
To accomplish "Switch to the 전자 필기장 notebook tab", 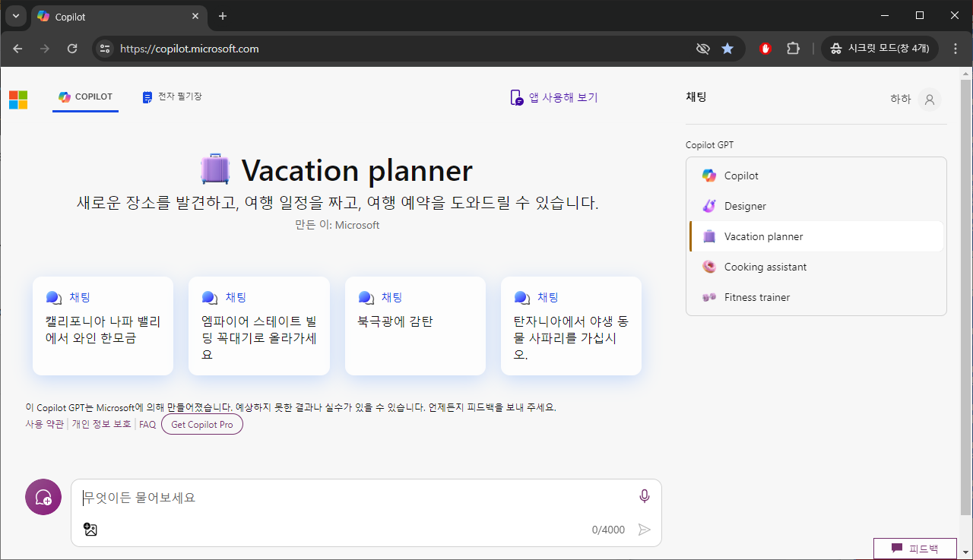I will pyautogui.click(x=172, y=97).
